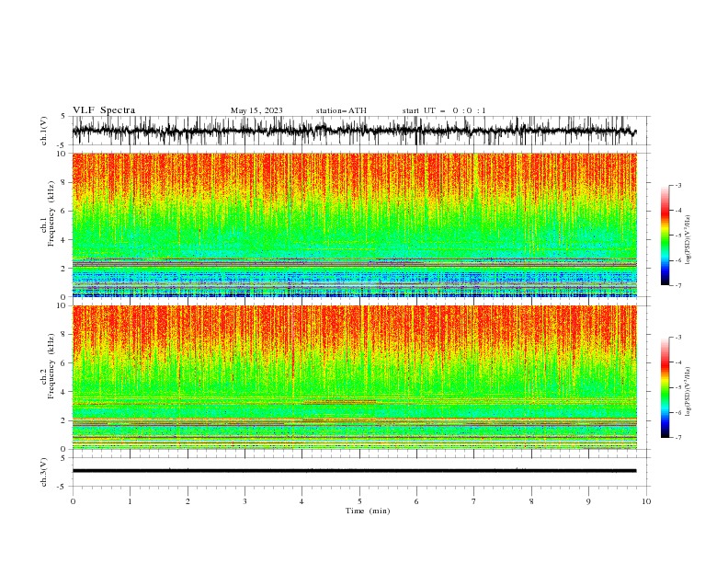The image size is (728, 563).
Task: Click the lower color scale bar for ch.2
Action: tap(665, 387)
